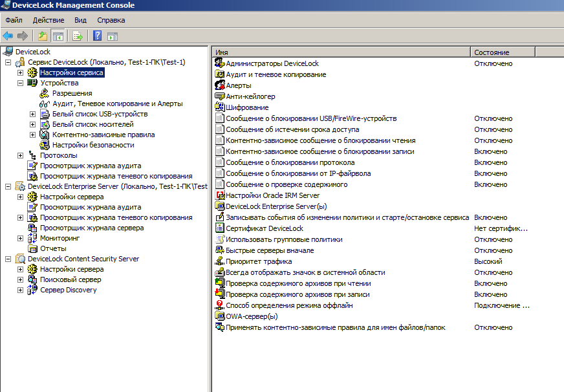564x392 pixels.
Task: Select Просмотрщик журнала сервера node
Action: tap(92, 228)
